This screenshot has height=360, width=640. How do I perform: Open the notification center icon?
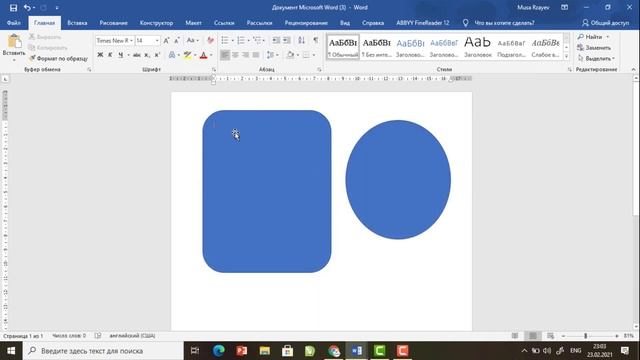click(x=625, y=351)
